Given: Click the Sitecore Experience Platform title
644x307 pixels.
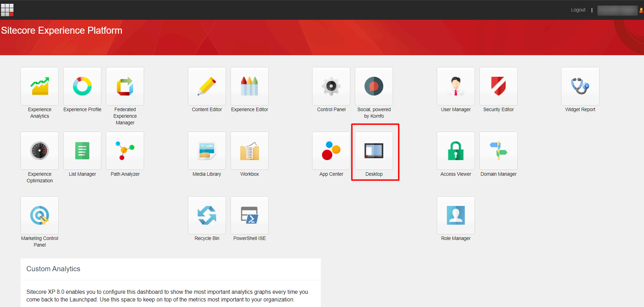Looking at the screenshot, I should point(61,31).
